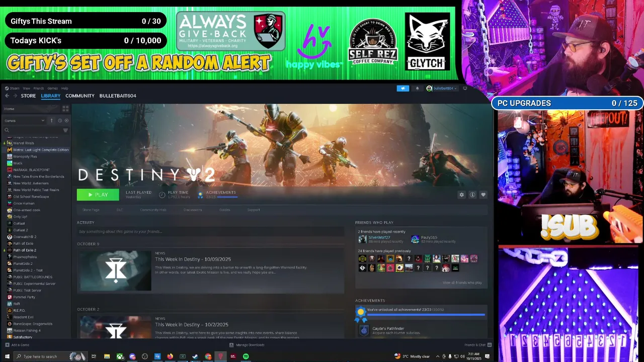Collapse the Games section arrow
The height and width of the screenshot is (362, 644).
[51, 121]
